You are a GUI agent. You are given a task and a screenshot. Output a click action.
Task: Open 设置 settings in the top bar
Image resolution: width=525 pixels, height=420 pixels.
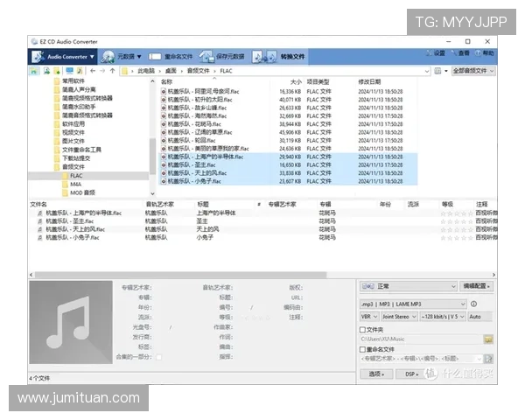click(435, 52)
